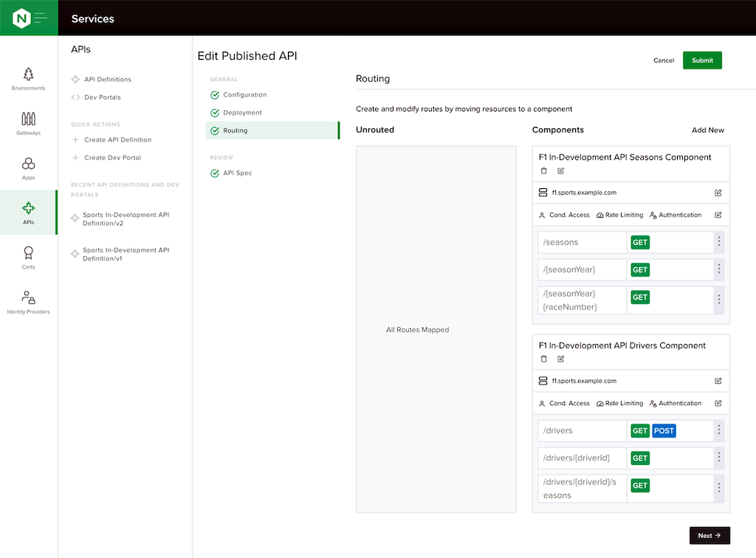Click the /{seasonYear} route path
This screenshot has width=756, height=558.
pos(569,270)
